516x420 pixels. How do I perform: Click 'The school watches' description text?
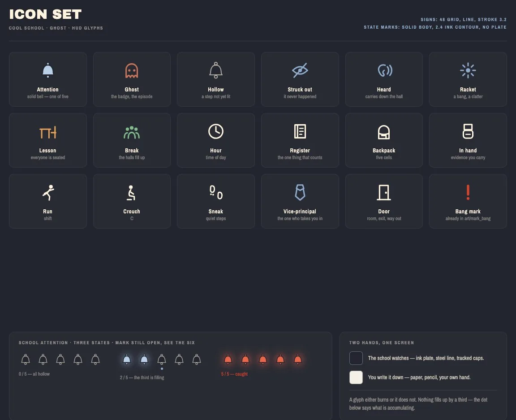click(426, 358)
